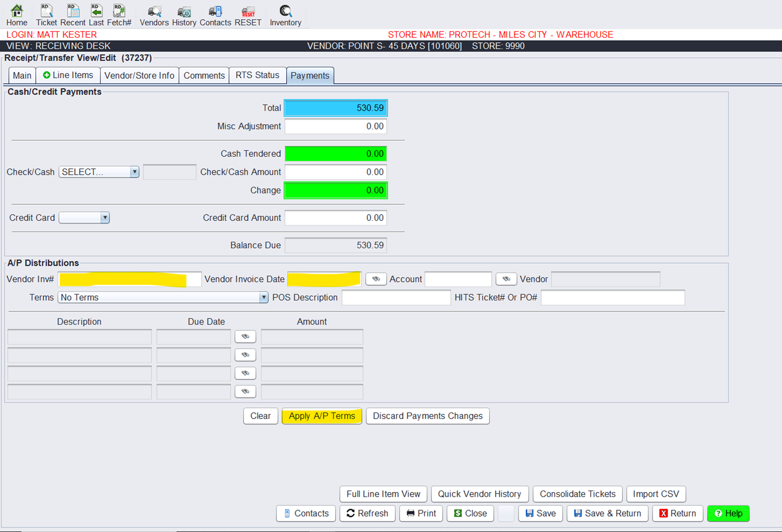Viewport: 782px width, 532px height.
Task: Open Recent tickets from the toolbar
Action: tap(73, 15)
